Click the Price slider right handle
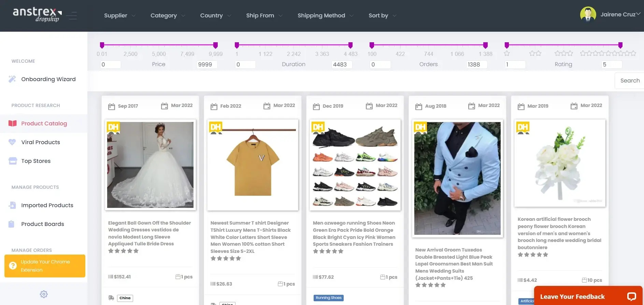 click(215, 45)
